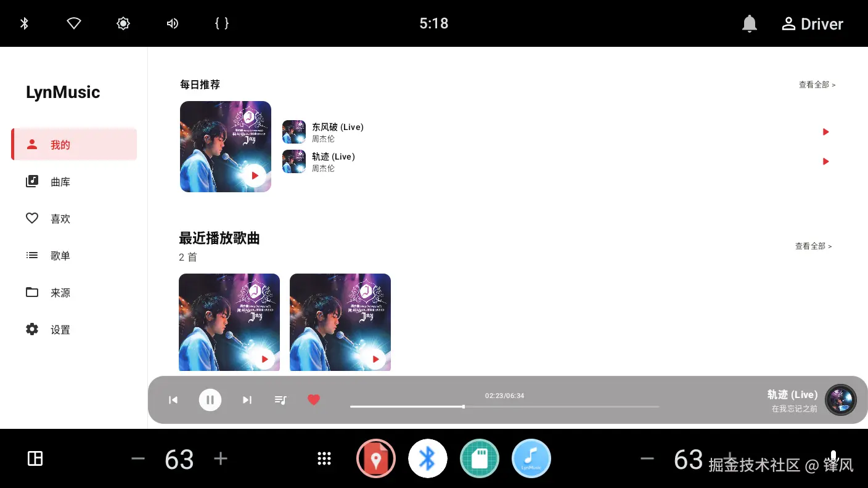This screenshot has width=868, height=488.
Task: Open 来源 sources folder page
Action: [74, 293]
